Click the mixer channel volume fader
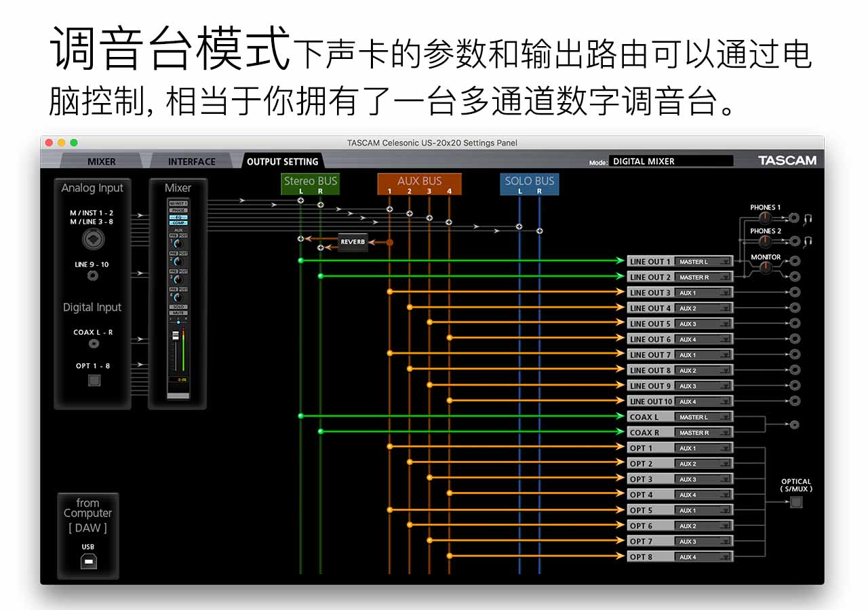Image resolution: width=868 pixels, height=610 pixels. (175, 336)
